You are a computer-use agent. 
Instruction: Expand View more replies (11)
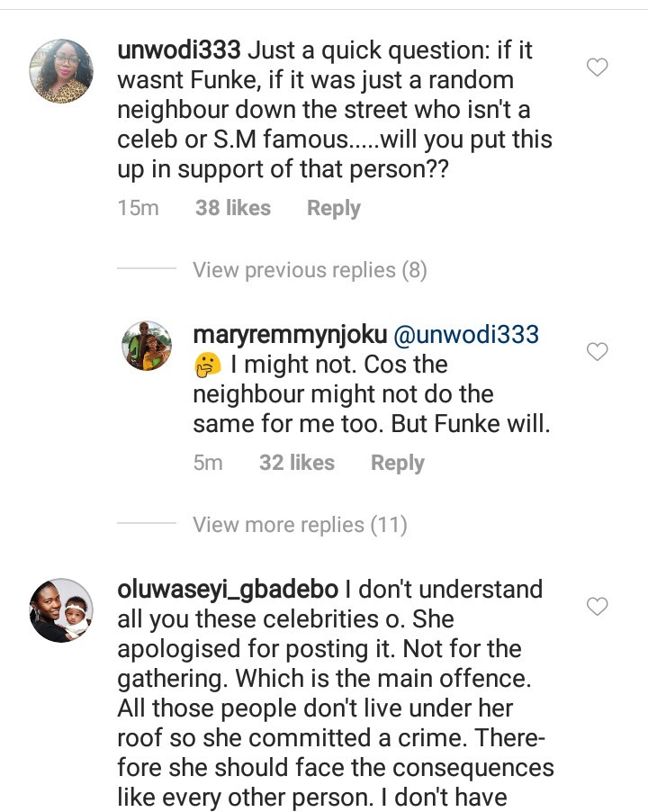[300, 525]
